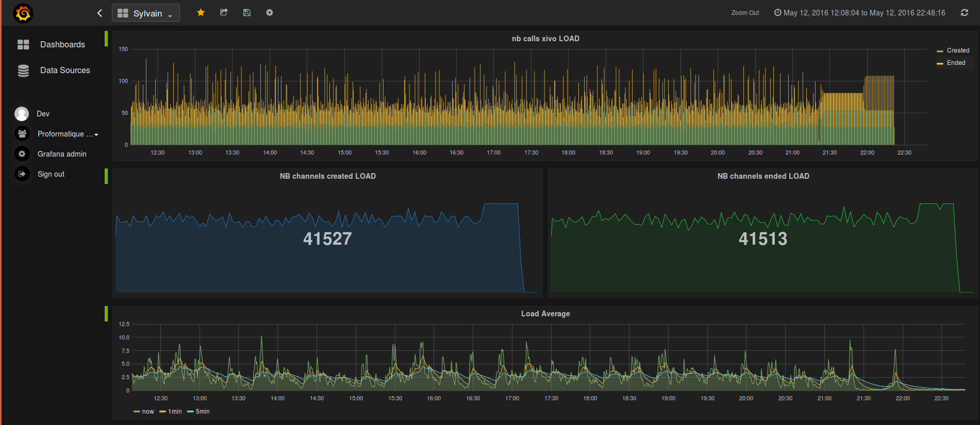Toggle the star favorite for this dashboard

tap(201, 12)
